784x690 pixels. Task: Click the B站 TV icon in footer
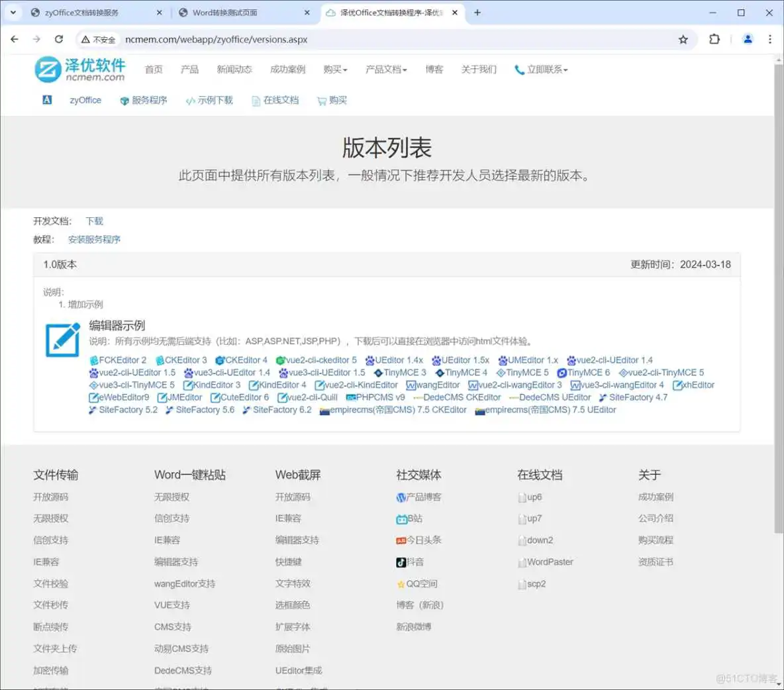point(401,518)
